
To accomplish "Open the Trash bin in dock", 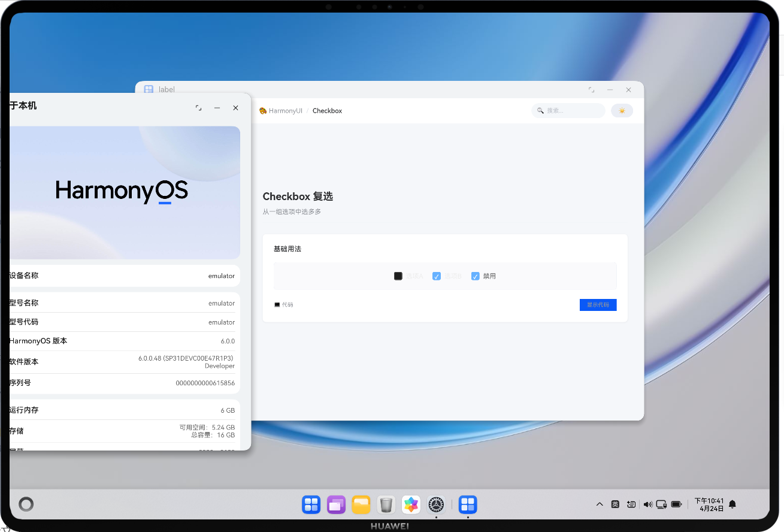I will click(x=386, y=504).
